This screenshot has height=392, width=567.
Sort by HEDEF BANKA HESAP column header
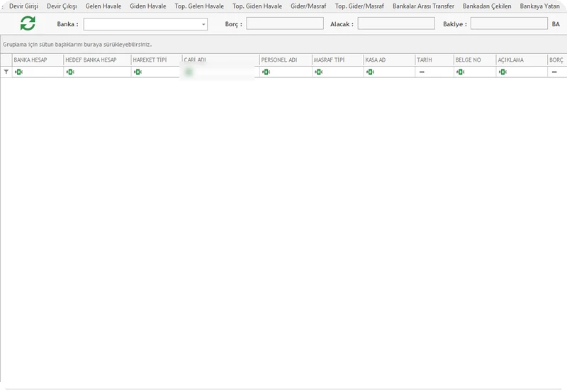pyautogui.click(x=98, y=60)
